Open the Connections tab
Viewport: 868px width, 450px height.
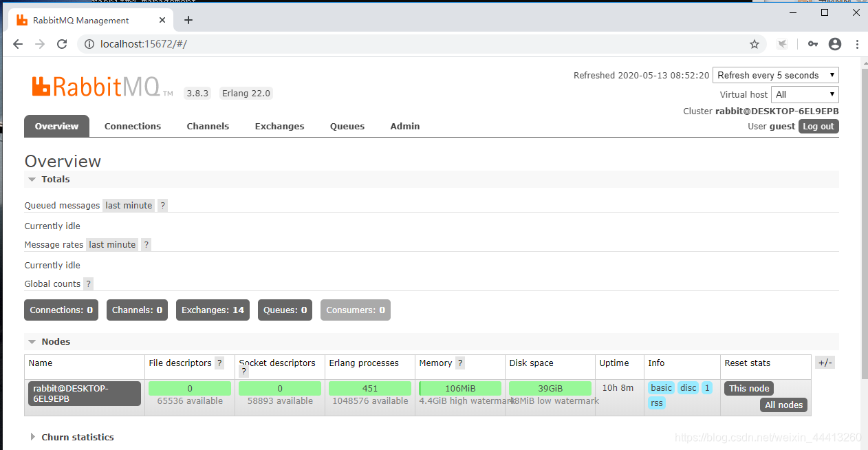coord(133,126)
